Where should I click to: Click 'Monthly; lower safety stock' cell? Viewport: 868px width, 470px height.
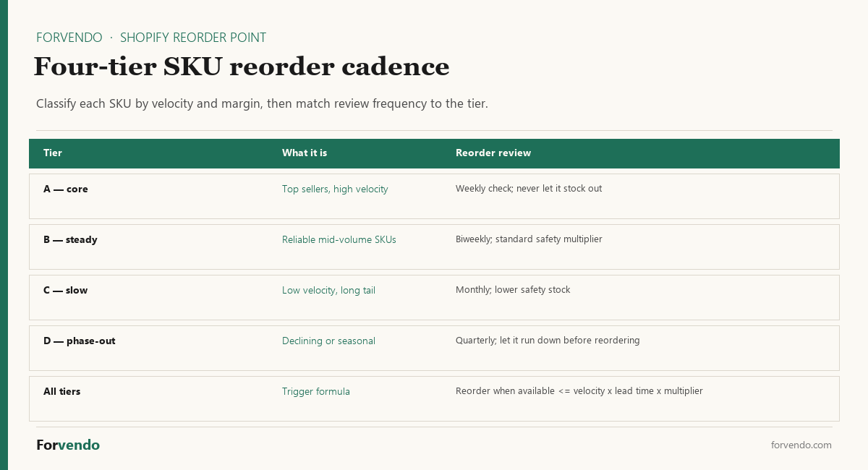(513, 290)
